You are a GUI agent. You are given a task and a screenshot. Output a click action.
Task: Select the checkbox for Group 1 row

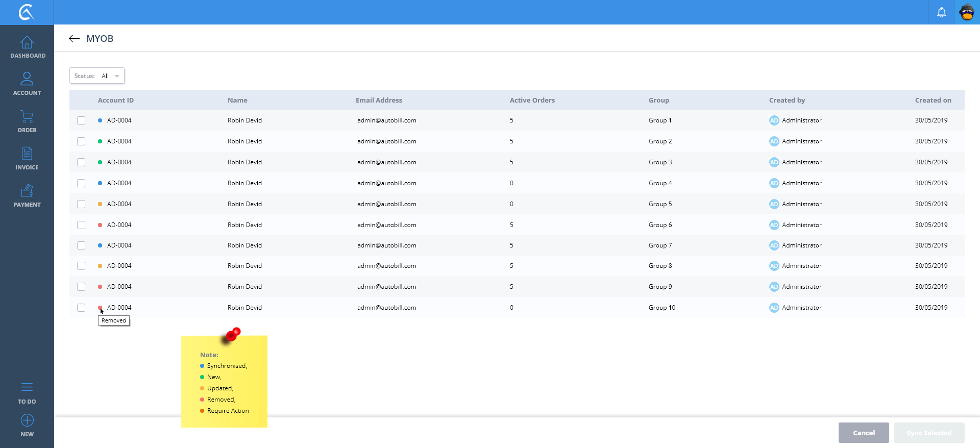pyautogui.click(x=81, y=120)
